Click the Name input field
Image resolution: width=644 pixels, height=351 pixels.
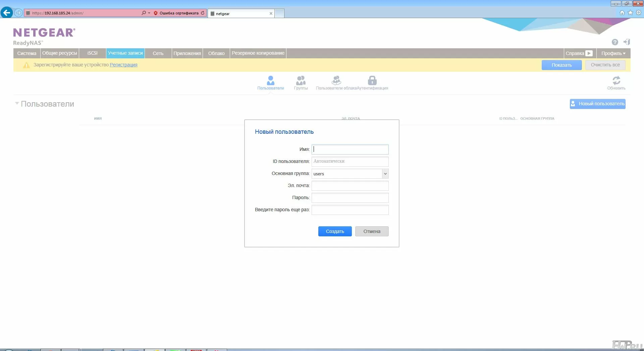click(x=350, y=150)
